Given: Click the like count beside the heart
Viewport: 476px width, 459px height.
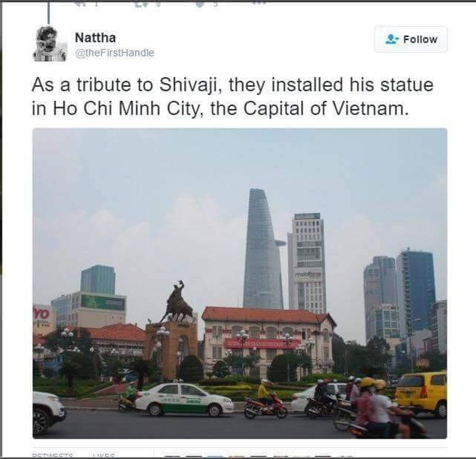Looking at the screenshot, I should (x=216, y=4).
